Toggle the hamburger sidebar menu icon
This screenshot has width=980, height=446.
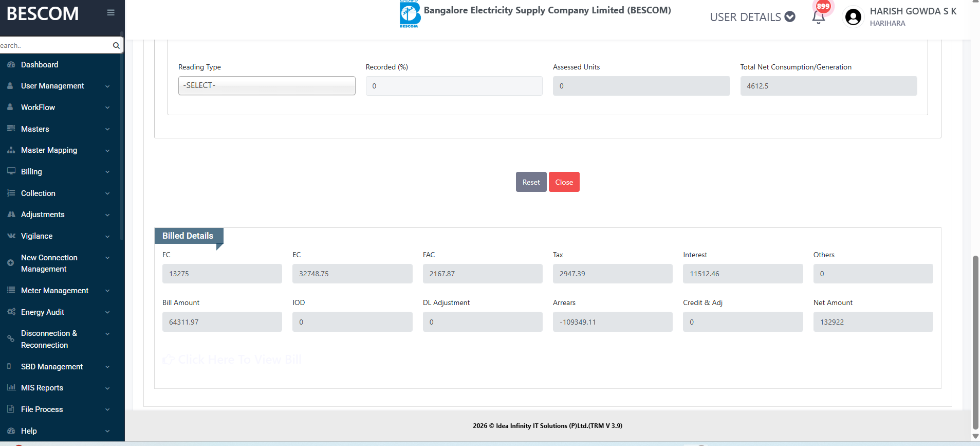110,13
